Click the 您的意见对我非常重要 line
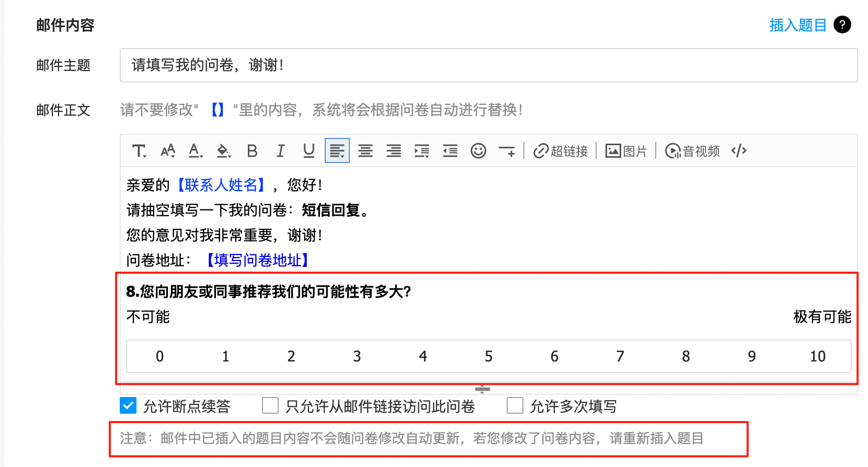The width and height of the screenshot is (868, 467). [x=225, y=235]
